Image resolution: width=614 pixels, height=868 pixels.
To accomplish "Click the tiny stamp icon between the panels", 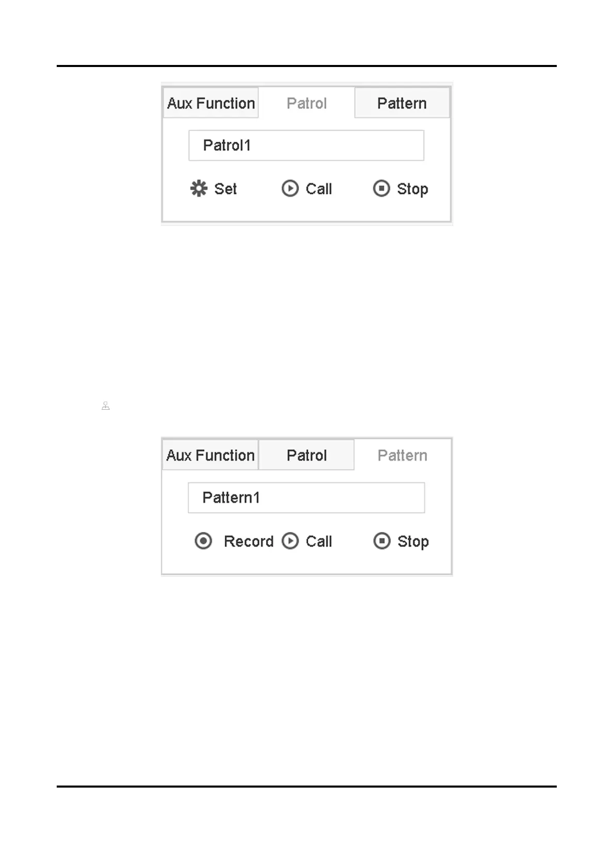I will [x=106, y=406].
